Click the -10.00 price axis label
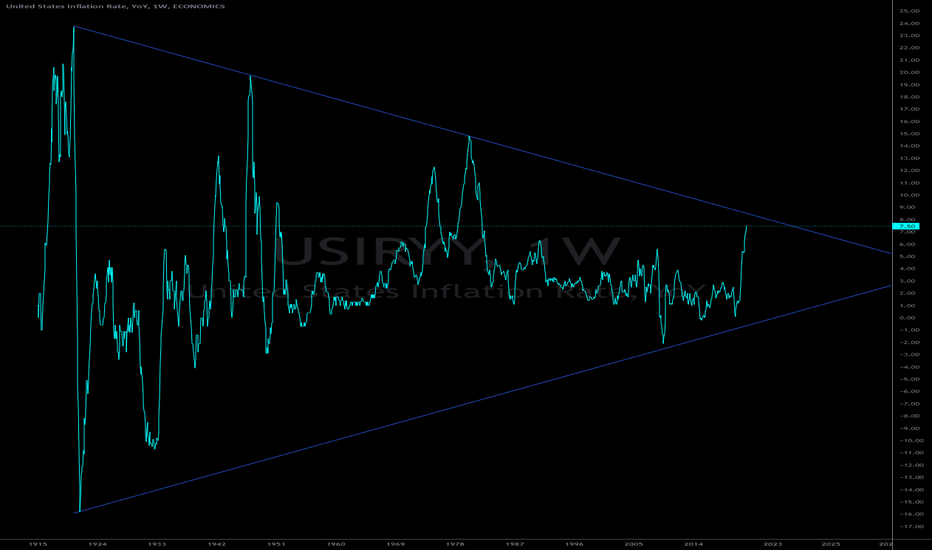This screenshot has height=550, width=932. tap(910, 441)
